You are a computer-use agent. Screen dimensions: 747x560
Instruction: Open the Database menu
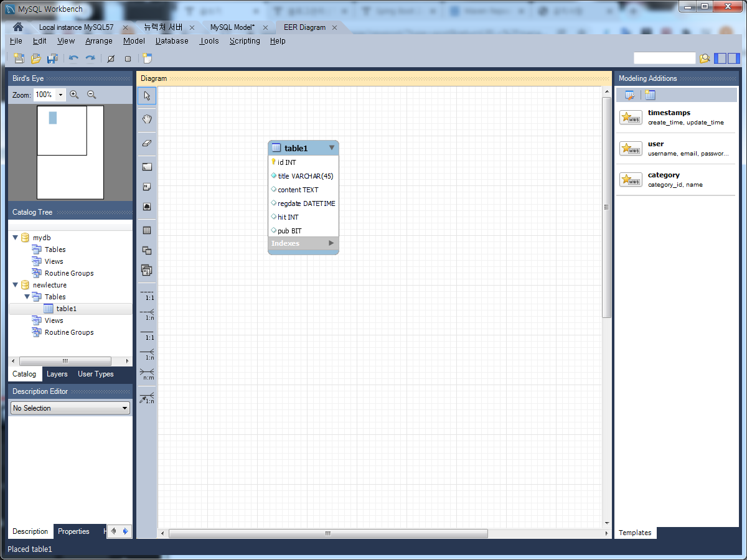[172, 41]
